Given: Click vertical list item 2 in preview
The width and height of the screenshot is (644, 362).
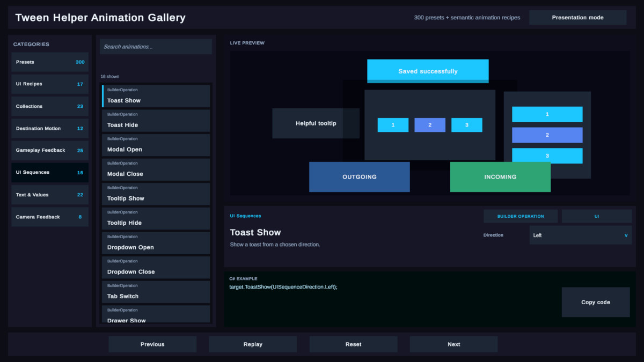Looking at the screenshot, I should click(x=547, y=135).
